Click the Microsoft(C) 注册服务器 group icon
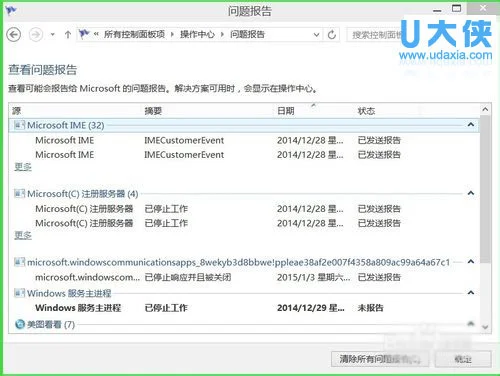This screenshot has height=376, width=500. 19,194
